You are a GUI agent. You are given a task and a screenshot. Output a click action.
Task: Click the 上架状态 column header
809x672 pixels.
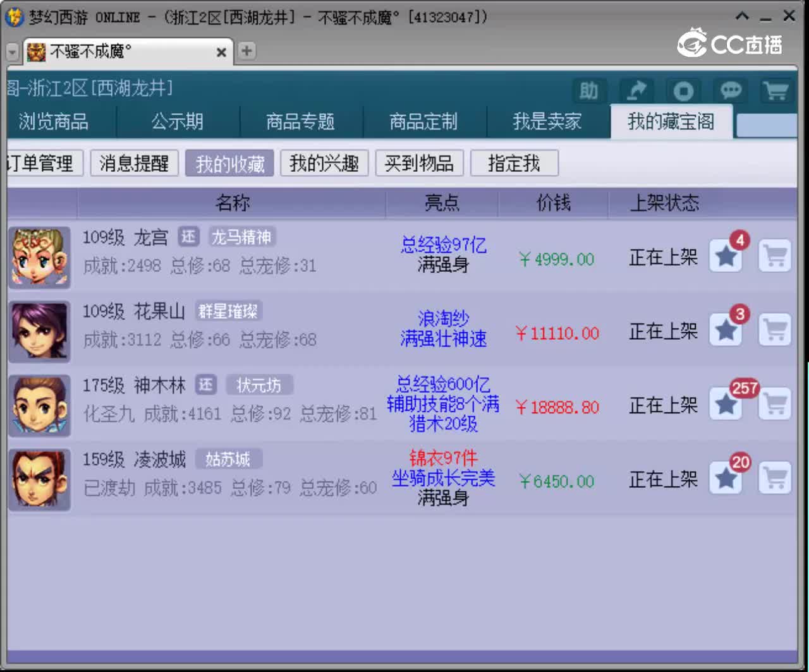(664, 203)
